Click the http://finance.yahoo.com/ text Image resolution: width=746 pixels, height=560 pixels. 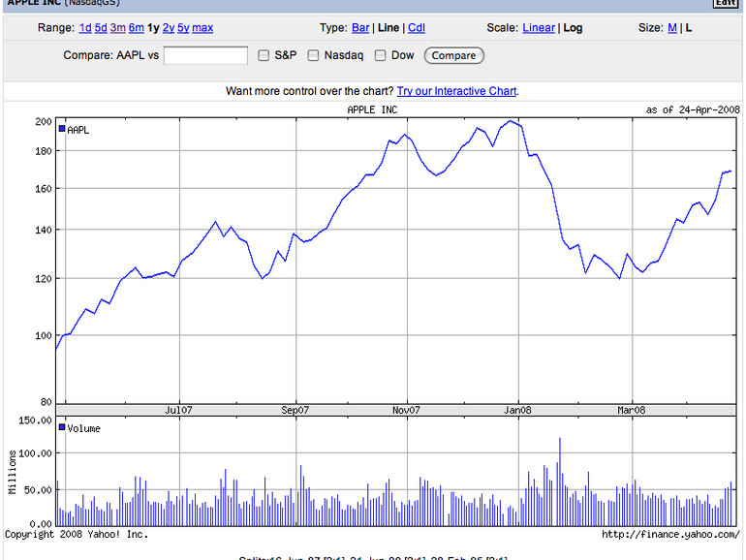pos(670,535)
